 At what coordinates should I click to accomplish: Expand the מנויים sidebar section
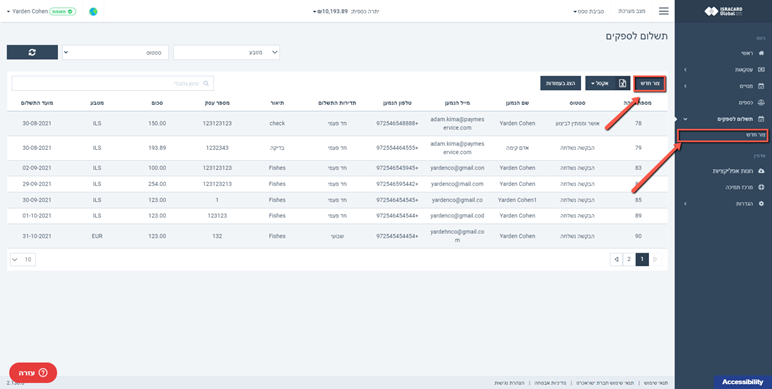coord(685,86)
